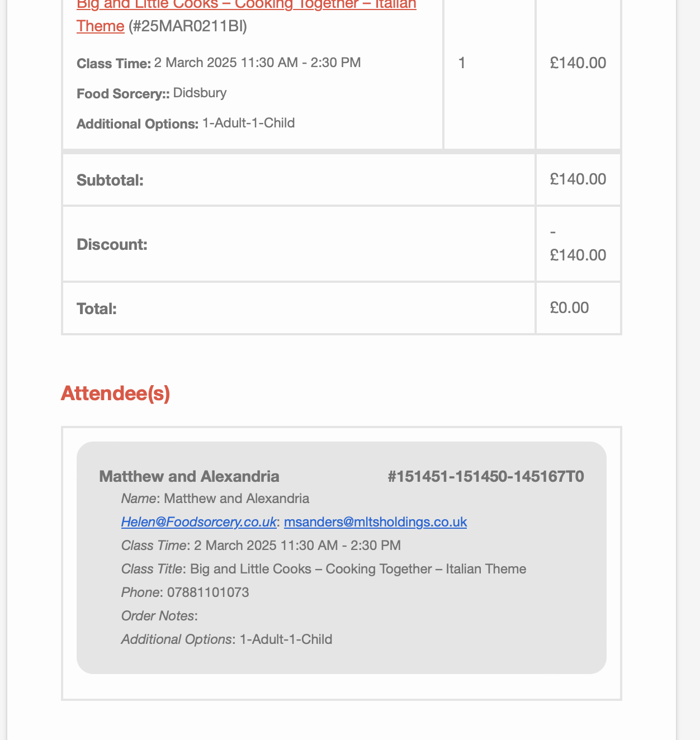Click the Class Title line in the attendee card

click(x=324, y=569)
